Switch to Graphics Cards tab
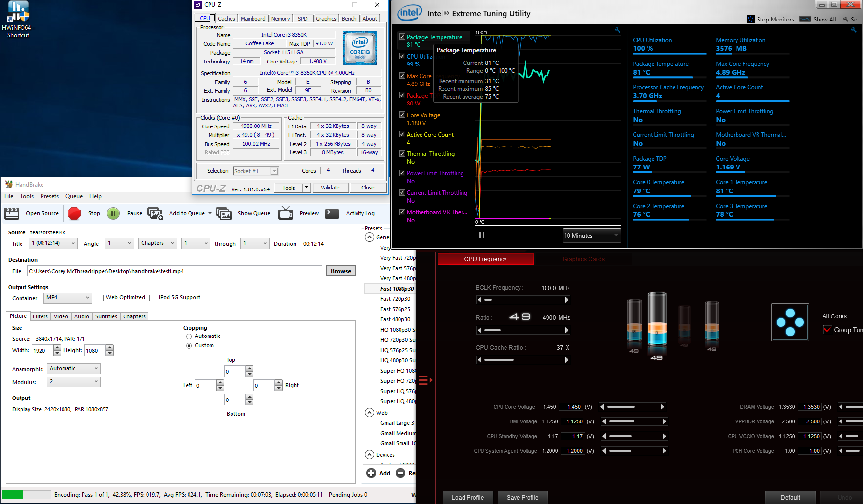This screenshot has width=863, height=504. [583, 259]
